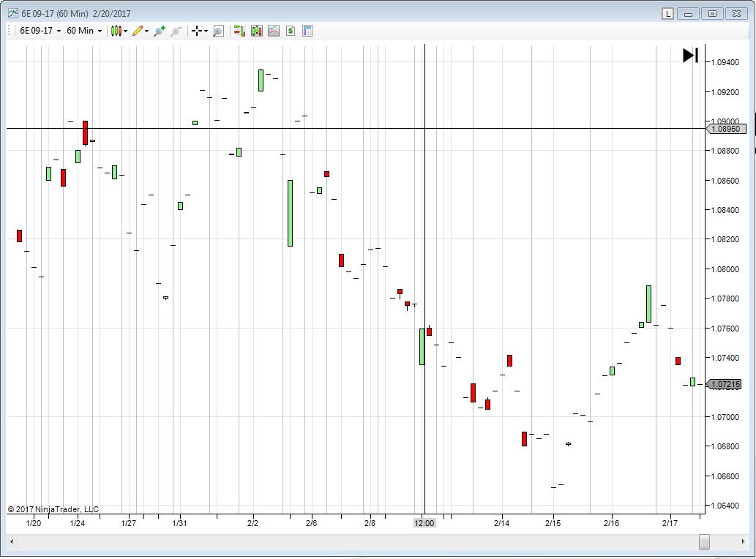
Task: Open the chart Properties icon
Action: pyautogui.click(x=307, y=31)
